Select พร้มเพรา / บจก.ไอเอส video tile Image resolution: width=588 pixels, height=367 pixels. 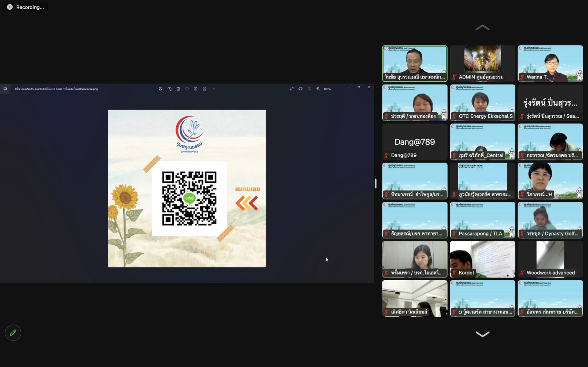click(x=415, y=259)
